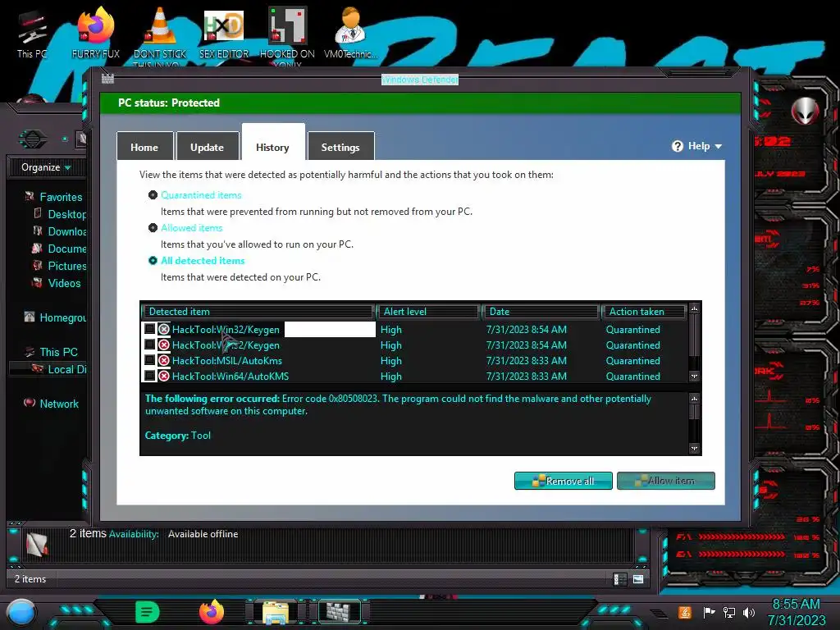This screenshot has height=630, width=840.
Task: Click the threat icon of first Keygen row
Action: tap(164, 330)
